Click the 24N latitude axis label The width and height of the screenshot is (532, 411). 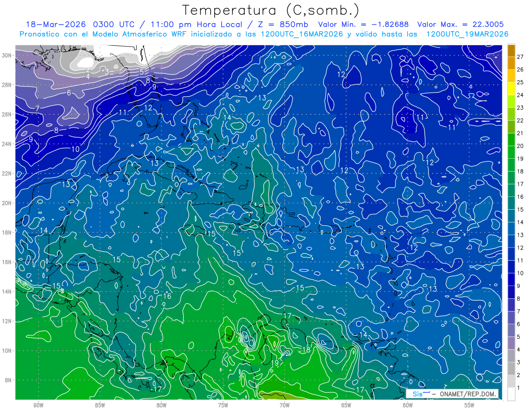coord(7,144)
